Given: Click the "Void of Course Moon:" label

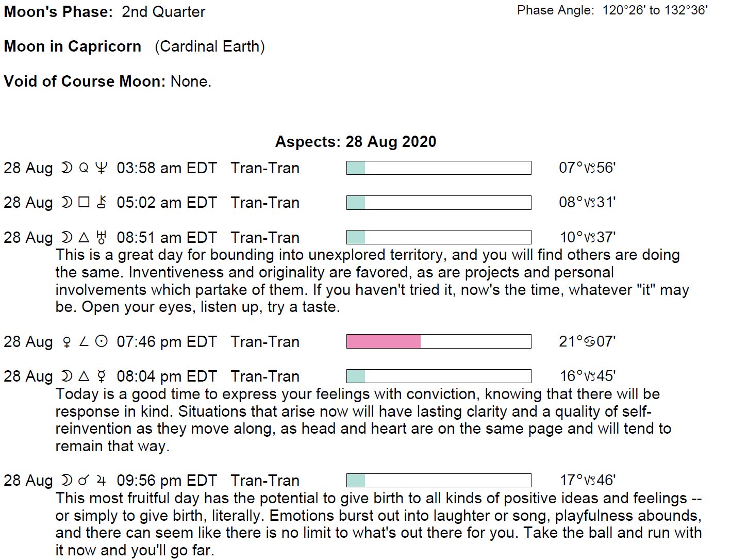Looking at the screenshot, I should 85,81.
